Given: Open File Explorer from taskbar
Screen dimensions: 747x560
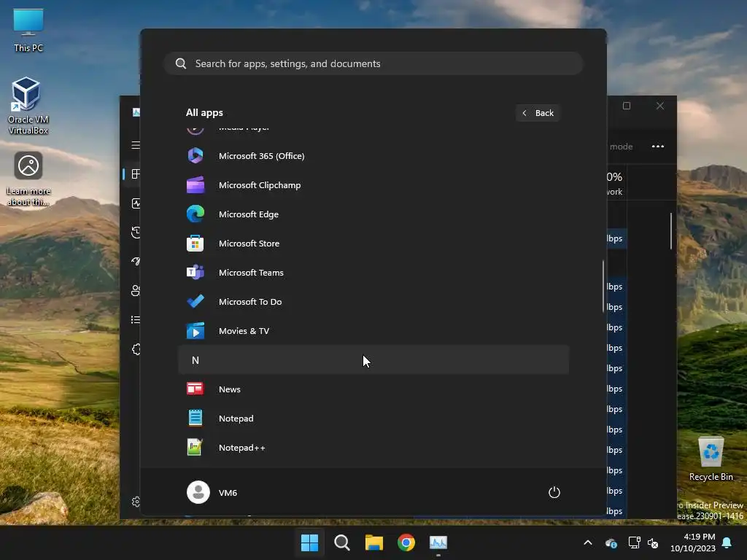Looking at the screenshot, I should pos(374,542).
